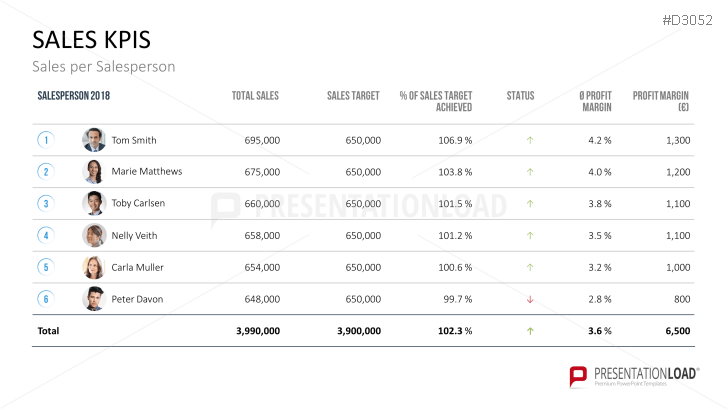Click the number 6 rank circle
This screenshot has height=409, width=727.
tap(45, 299)
